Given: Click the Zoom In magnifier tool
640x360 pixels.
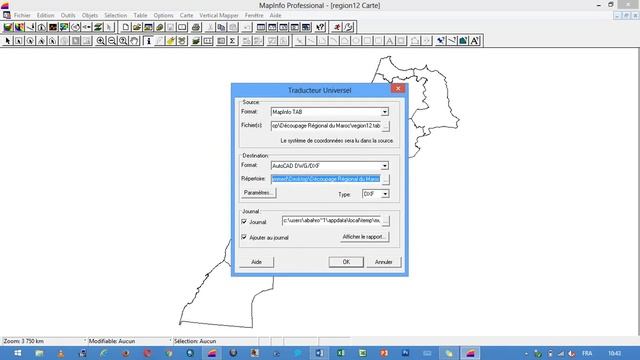Looking at the screenshot, I should click(100, 41).
